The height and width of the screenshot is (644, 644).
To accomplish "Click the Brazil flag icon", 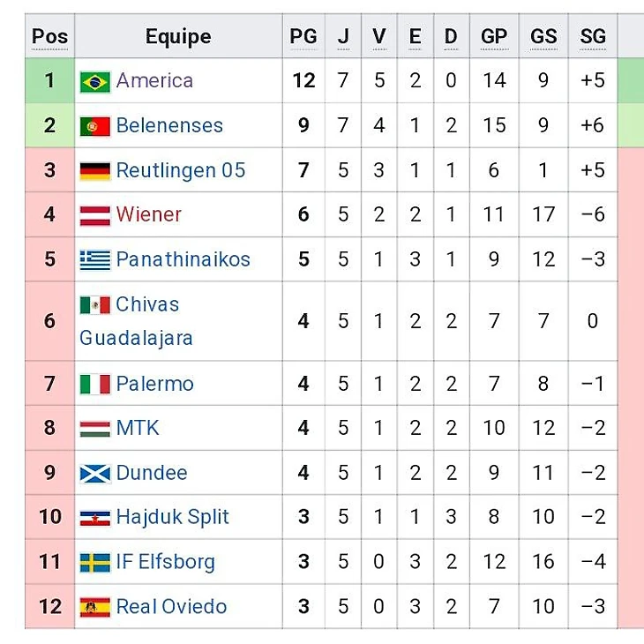I will coord(94,81).
